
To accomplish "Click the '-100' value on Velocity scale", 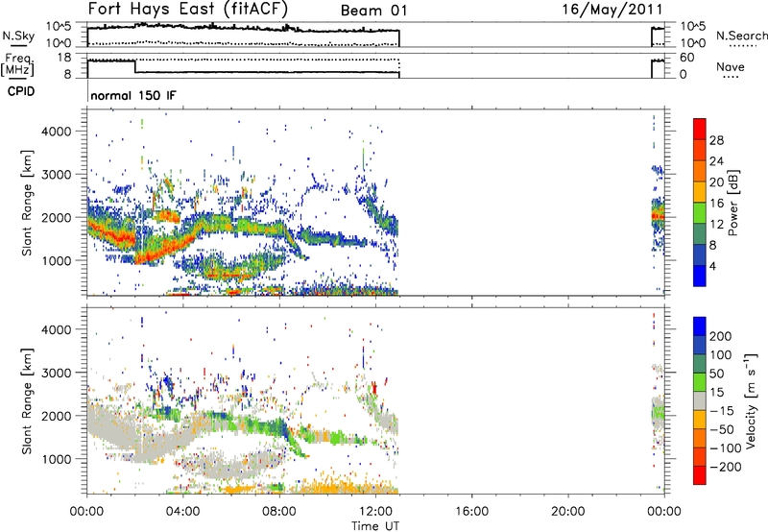I will pyautogui.click(x=725, y=448).
